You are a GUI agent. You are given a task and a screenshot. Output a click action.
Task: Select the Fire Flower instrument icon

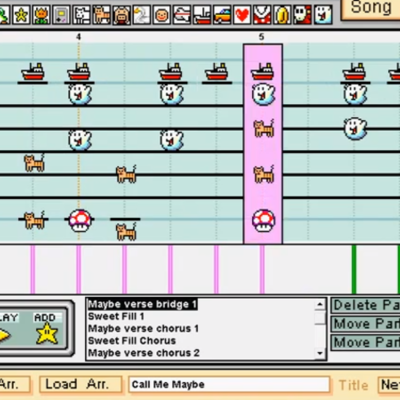41,15
